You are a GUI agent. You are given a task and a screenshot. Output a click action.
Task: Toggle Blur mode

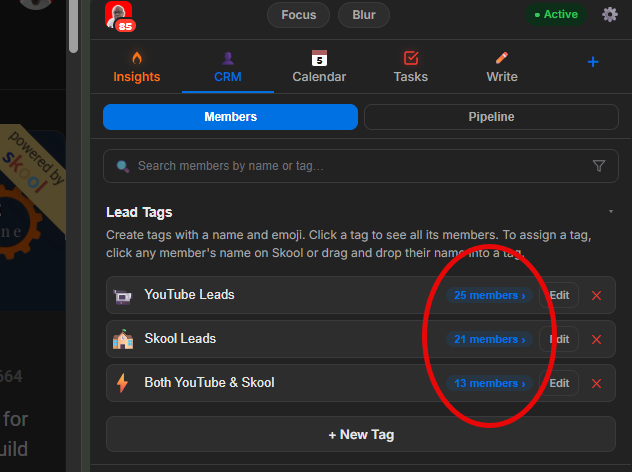pyautogui.click(x=364, y=15)
